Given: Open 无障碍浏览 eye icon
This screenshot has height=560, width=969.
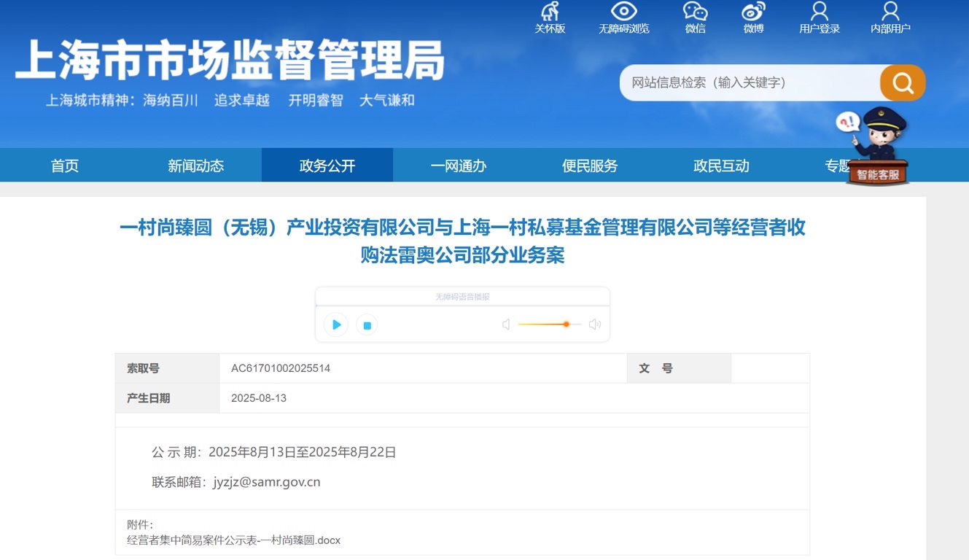Looking at the screenshot, I should (x=623, y=18).
